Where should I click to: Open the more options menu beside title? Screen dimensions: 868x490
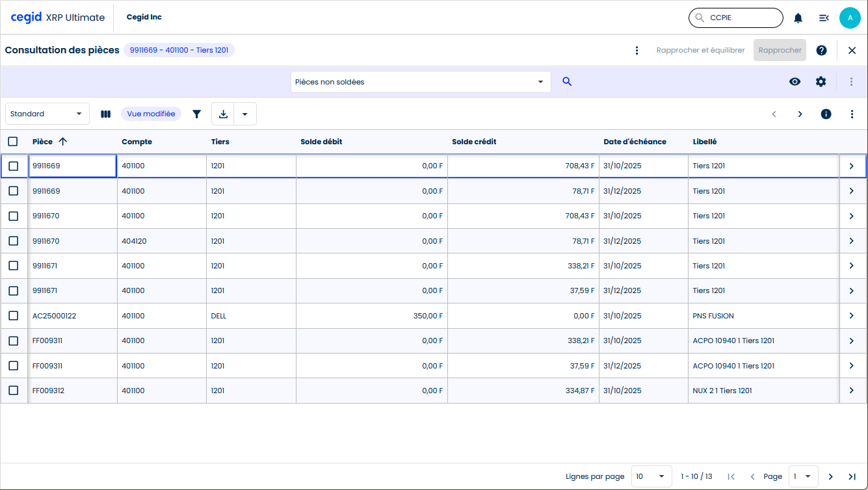coord(637,50)
